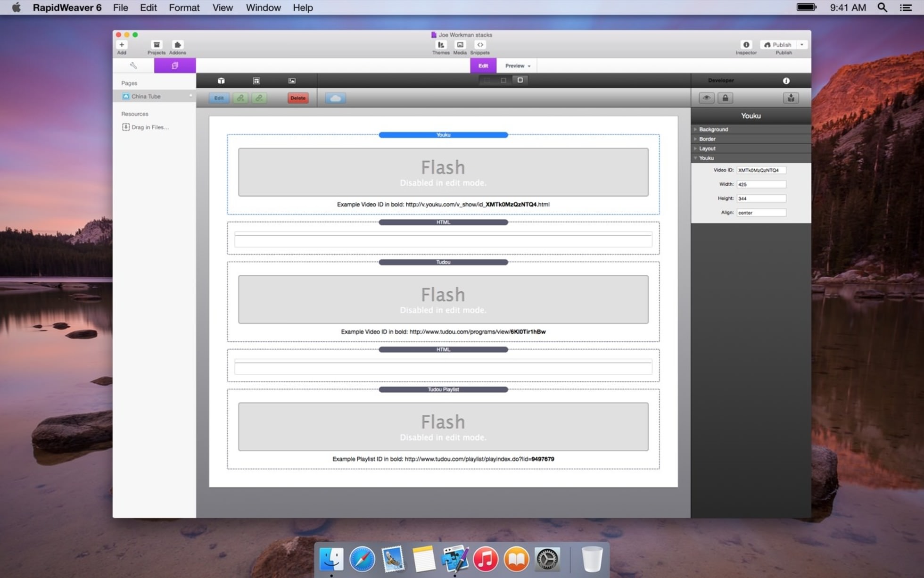The width and height of the screenshot is (924, 578).
Task: Open the templates layout icon
Action: 256,81
